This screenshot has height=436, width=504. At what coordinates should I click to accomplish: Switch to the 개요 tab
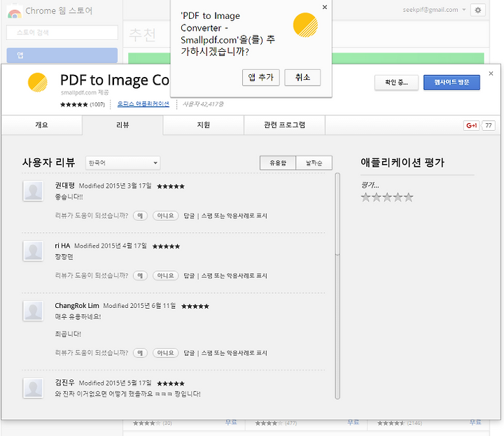click(41, 125)
